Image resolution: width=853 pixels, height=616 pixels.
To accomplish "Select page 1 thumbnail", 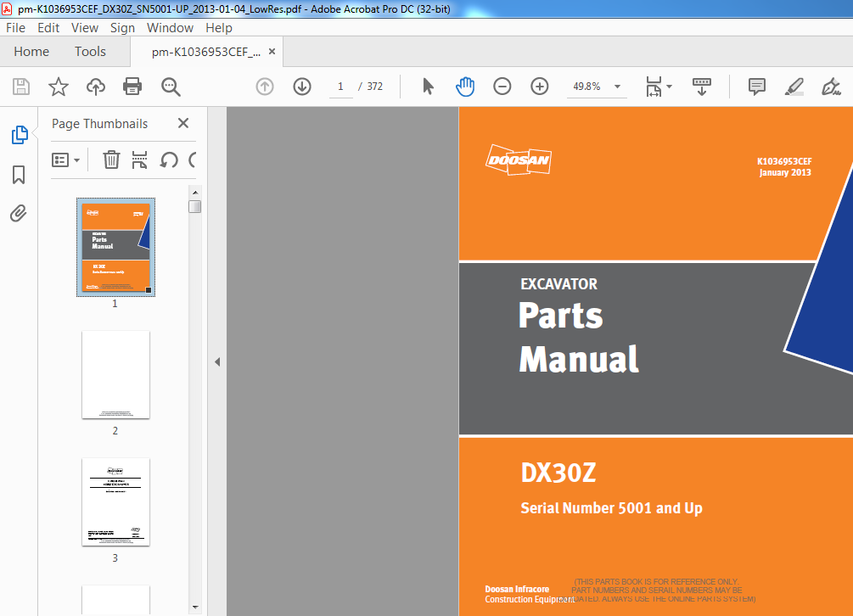I will 116,248.
